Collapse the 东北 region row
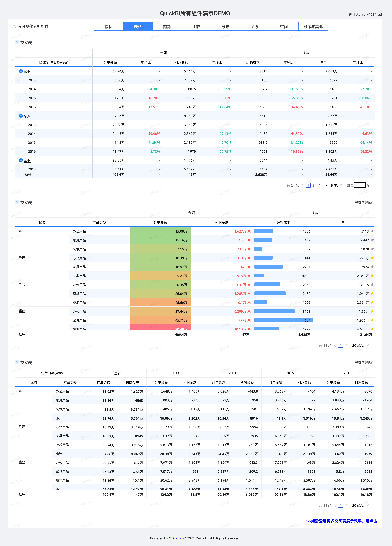 pyautogui.click(x=21, y=71)
